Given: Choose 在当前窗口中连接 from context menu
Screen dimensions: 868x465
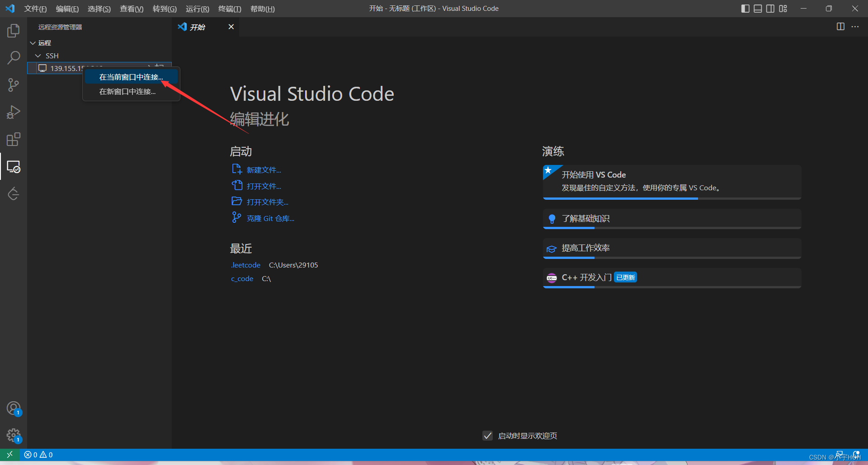Looking at the screenshot, I should click(131, 77).
